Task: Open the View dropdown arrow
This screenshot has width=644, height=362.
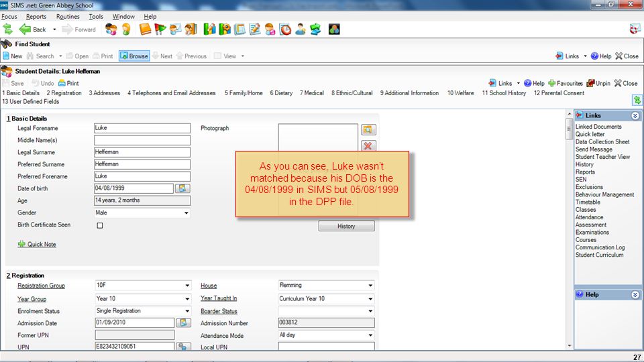Action: [243, 56]
